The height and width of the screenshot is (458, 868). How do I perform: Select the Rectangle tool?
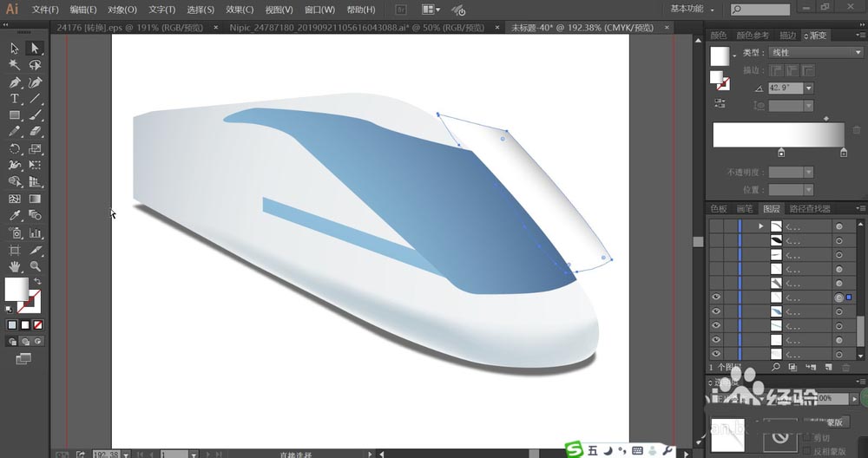[15, 115]
